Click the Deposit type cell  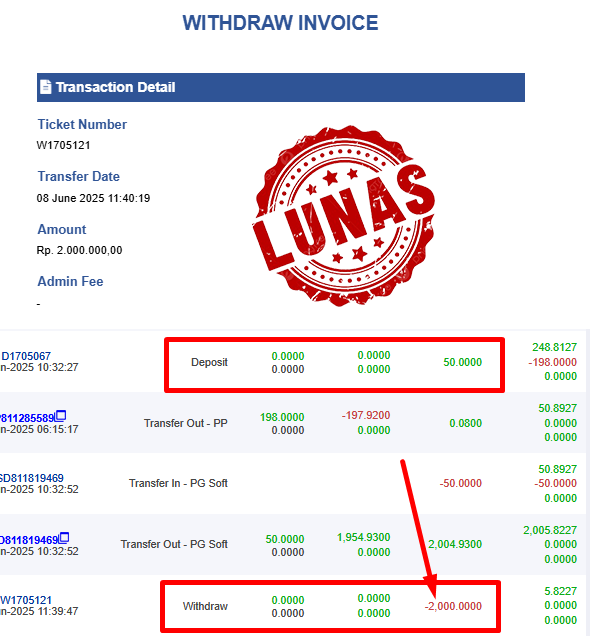point(209,362)
